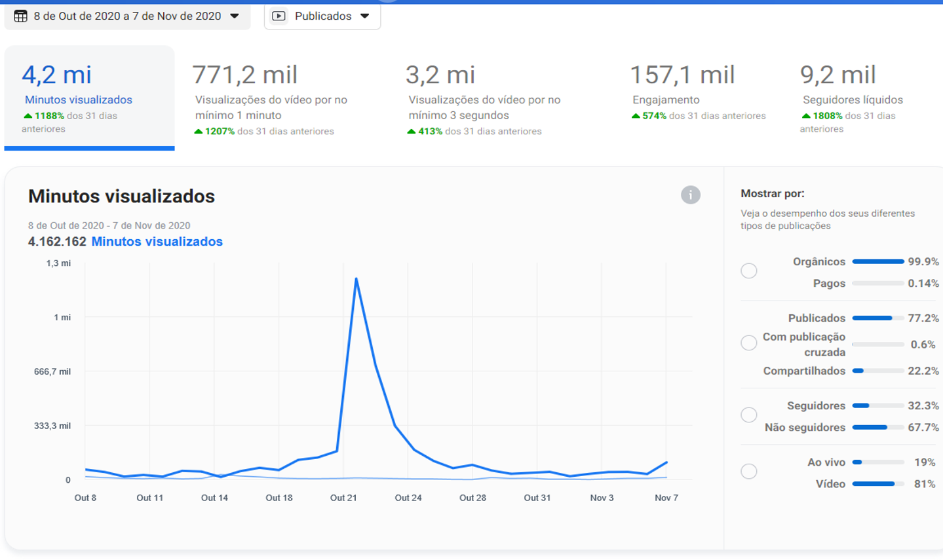Click the blue Minutos visualizados chart link
943x560 pixels.
(x=157, y=242)
